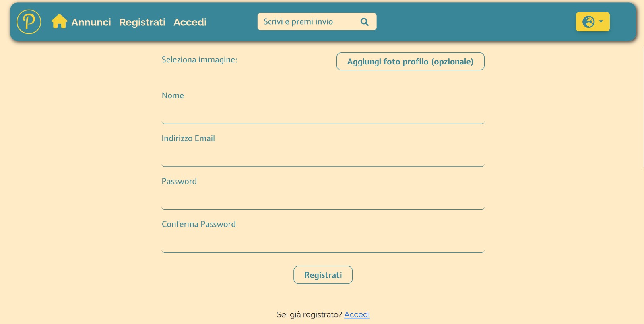Submit with the outlined Registrati button

tap(323, 275)
